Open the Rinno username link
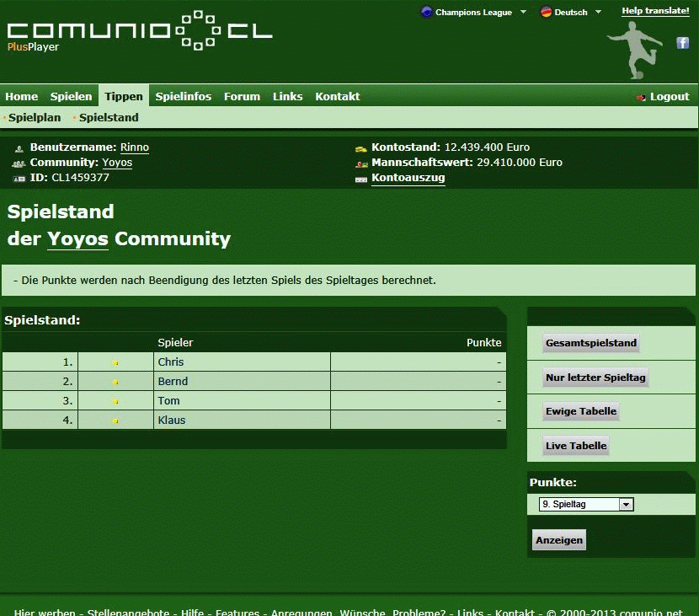Viewport: 699px width, 616px height. coord(135,147)
